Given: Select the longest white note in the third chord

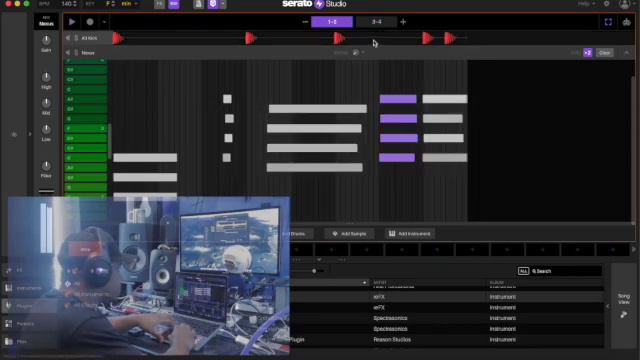Looking at the screenshot, I should (318, 109).
